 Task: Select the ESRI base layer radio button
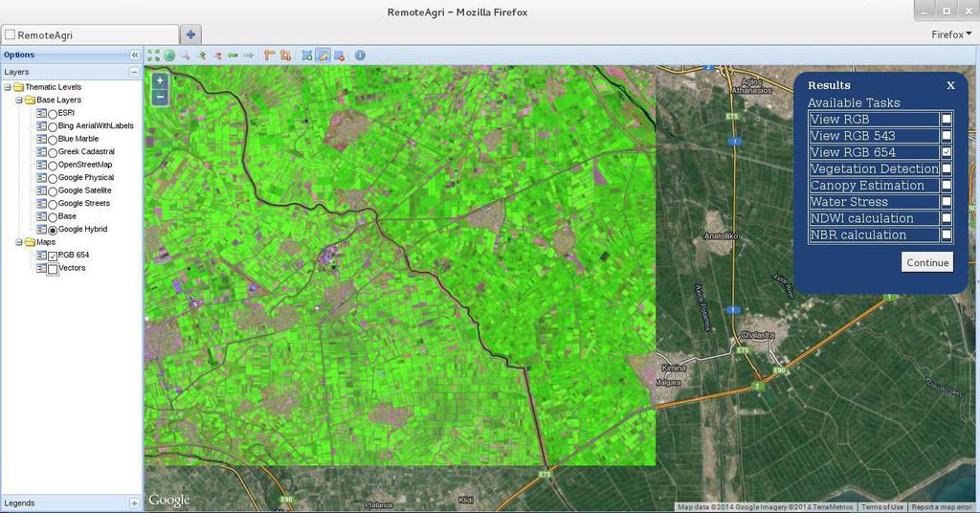pyautogui.click(x=53, y=114)
